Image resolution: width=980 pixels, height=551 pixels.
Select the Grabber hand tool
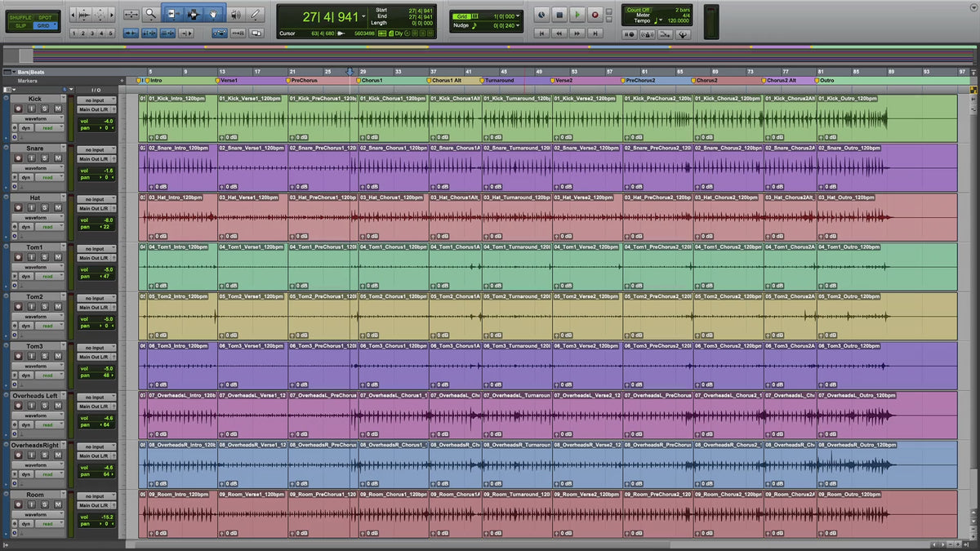pyautogui.click(x=213, y=14)
